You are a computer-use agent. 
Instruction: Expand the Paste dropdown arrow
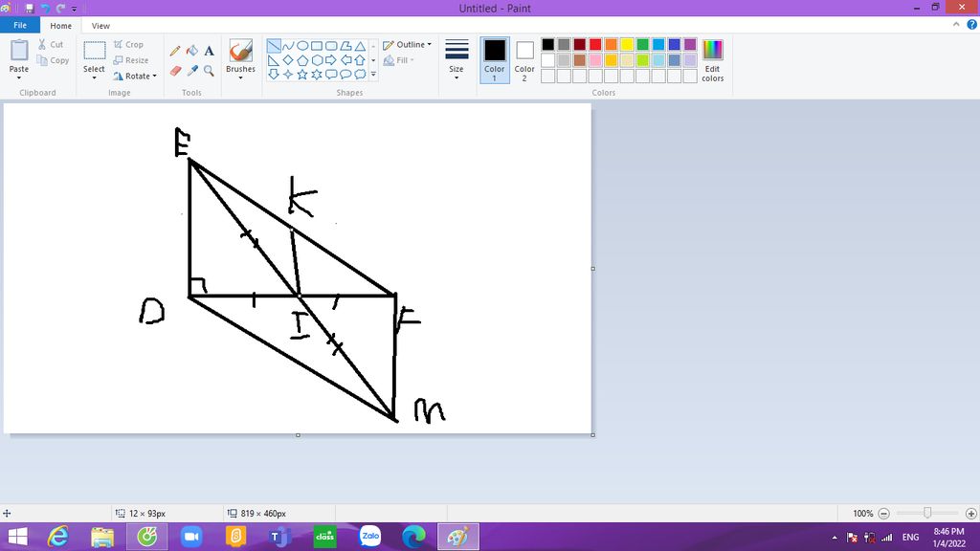[19, 78]
